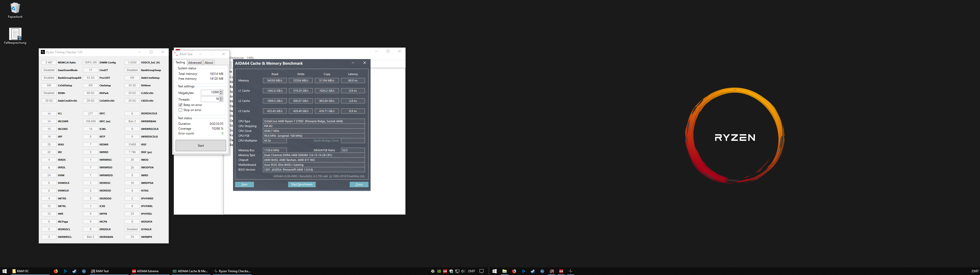The width and height of the screenshot is (980, 275).
Task: Decrease Threads value with down arrow
Action: click(x=221, y=100)
